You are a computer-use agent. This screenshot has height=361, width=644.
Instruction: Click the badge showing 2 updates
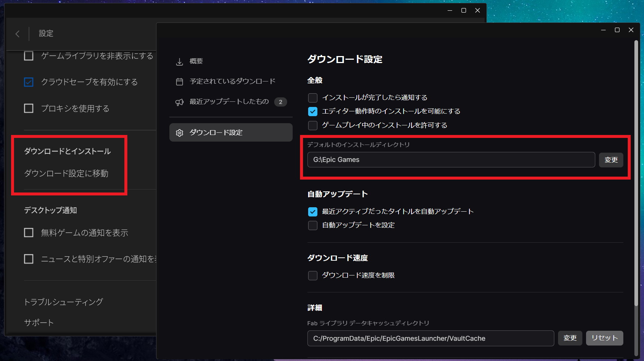(280, 102)
